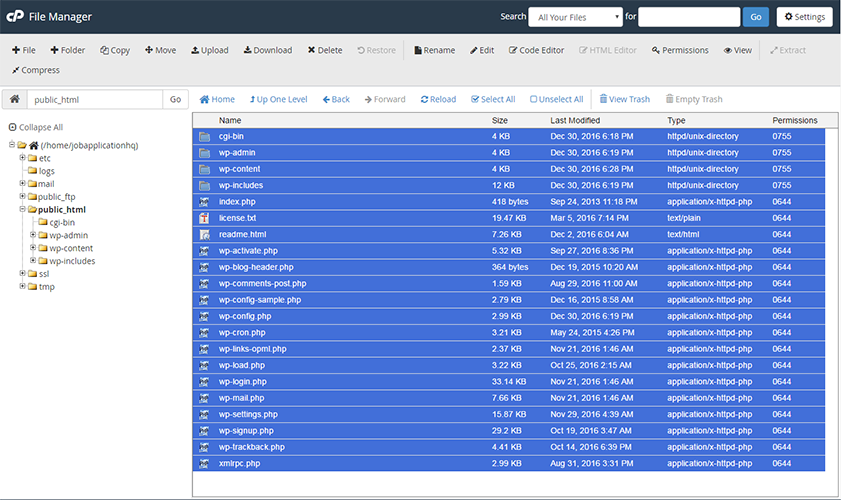Sort by Last Modified column header
The height and width of the screenshot is (500, 841).
pyautogui.click(x=575, y=120)
